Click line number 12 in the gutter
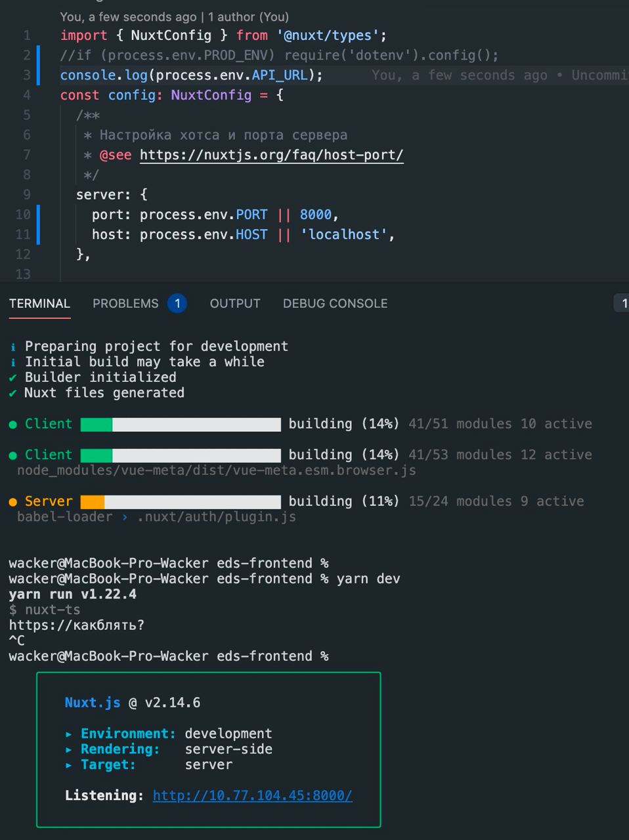 [x=24, y=254]
